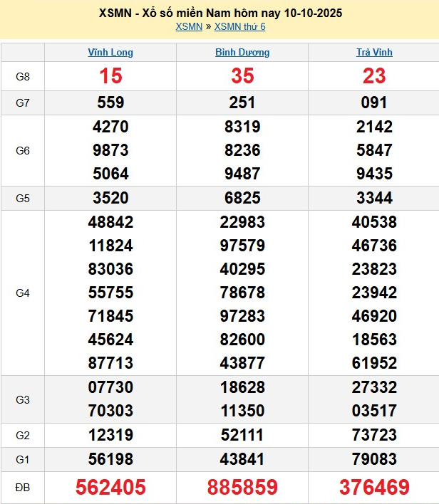
Task: Click the XSMN breadcrumb link
Action: pos(188,27)
